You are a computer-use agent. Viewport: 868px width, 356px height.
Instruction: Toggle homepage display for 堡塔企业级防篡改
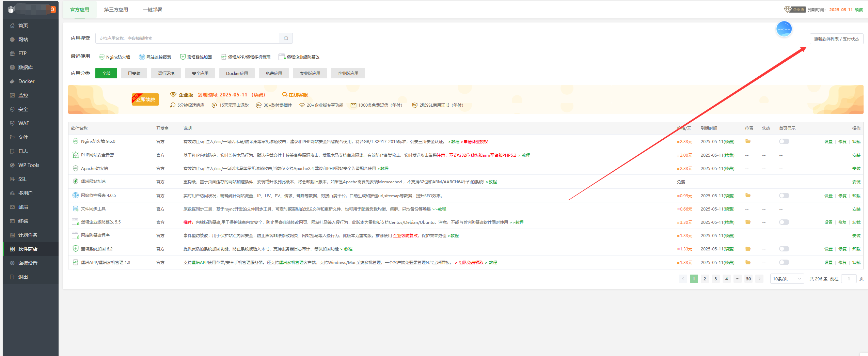(784, 222)
